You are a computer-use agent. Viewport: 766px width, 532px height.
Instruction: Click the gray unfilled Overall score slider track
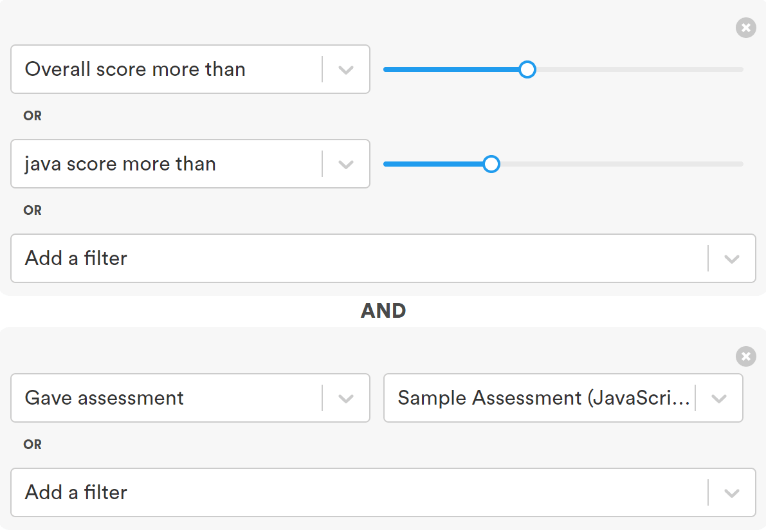pos(640,69)
